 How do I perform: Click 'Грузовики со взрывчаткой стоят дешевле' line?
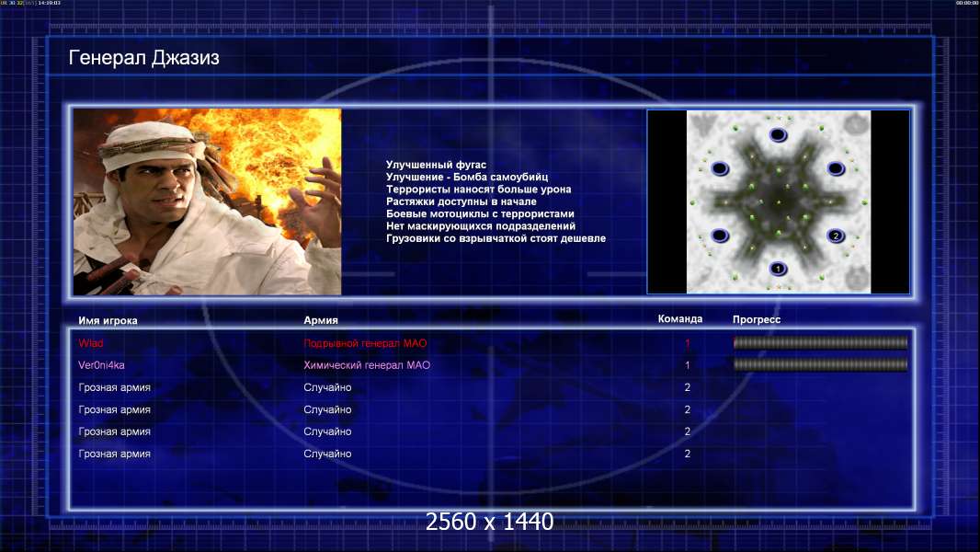click(496, 238)
